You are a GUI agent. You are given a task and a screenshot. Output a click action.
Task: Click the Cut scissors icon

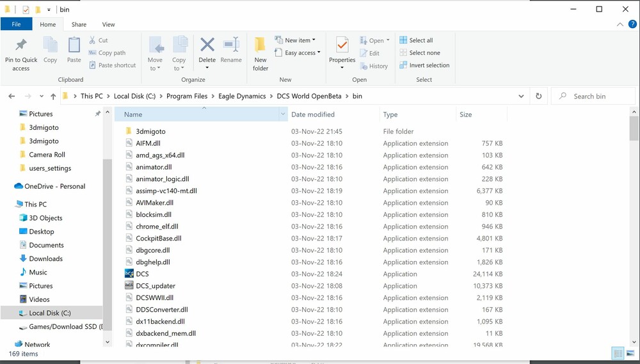tap(92, 40)
